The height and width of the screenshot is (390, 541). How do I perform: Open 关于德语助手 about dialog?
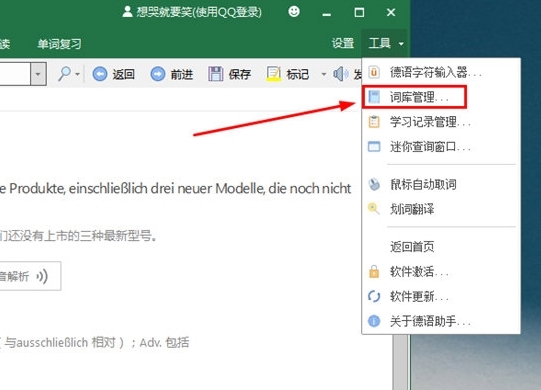[441, 322]
